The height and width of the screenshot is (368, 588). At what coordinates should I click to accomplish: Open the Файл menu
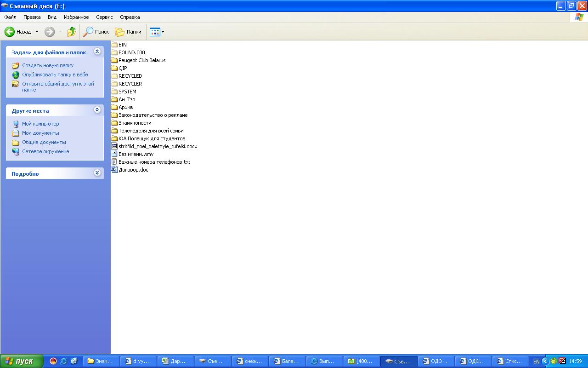click(10, 17)
